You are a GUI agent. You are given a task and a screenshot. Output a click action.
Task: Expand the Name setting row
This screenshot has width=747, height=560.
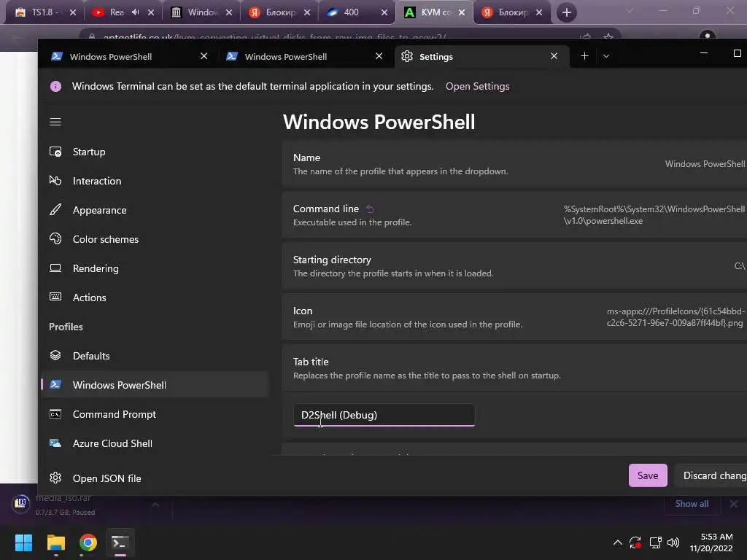[x=514, y=164]
